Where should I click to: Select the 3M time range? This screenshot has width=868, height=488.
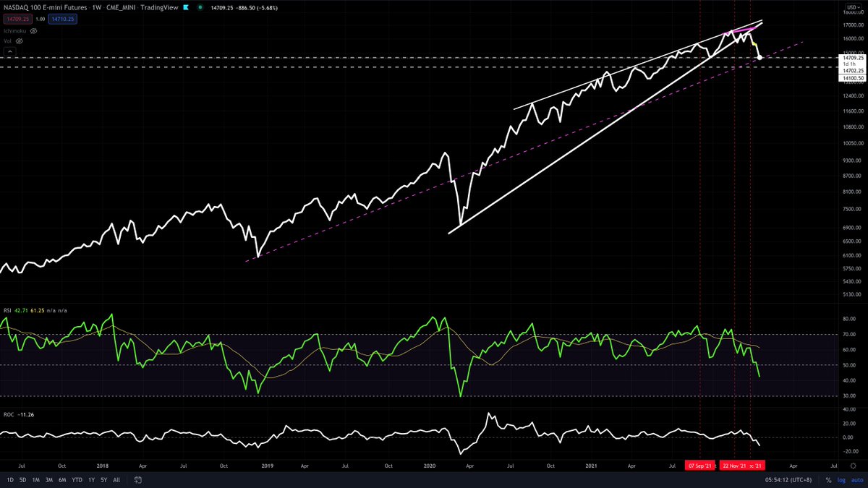48,480
